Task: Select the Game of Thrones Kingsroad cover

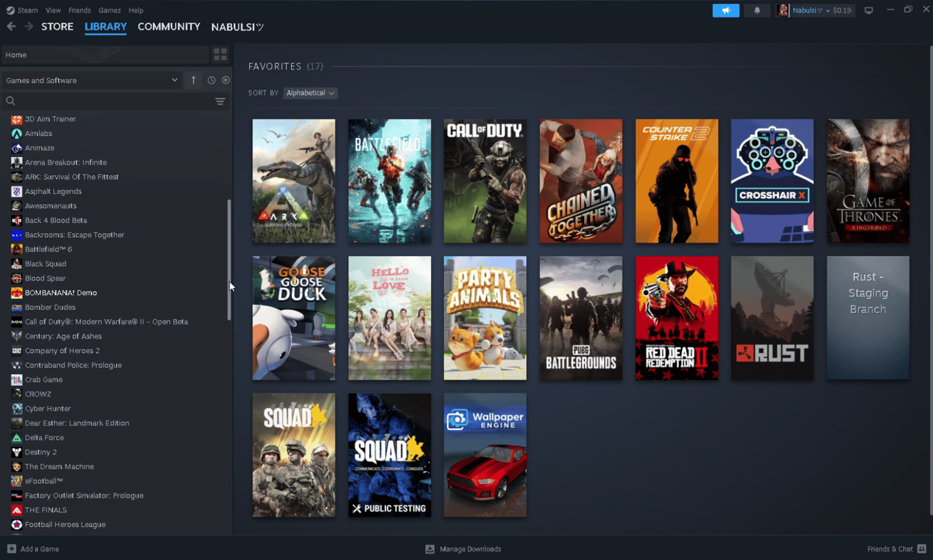Action: pyautogui.click(x=868, y=181)
